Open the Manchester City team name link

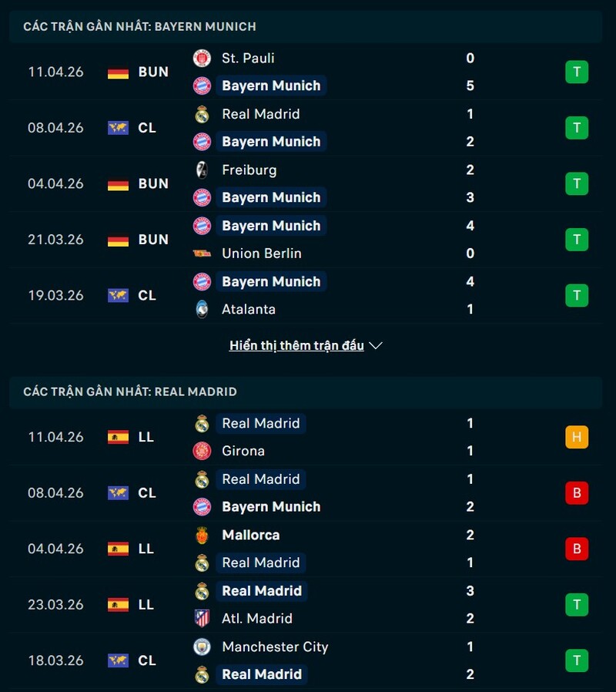click(x=275, y=647)
